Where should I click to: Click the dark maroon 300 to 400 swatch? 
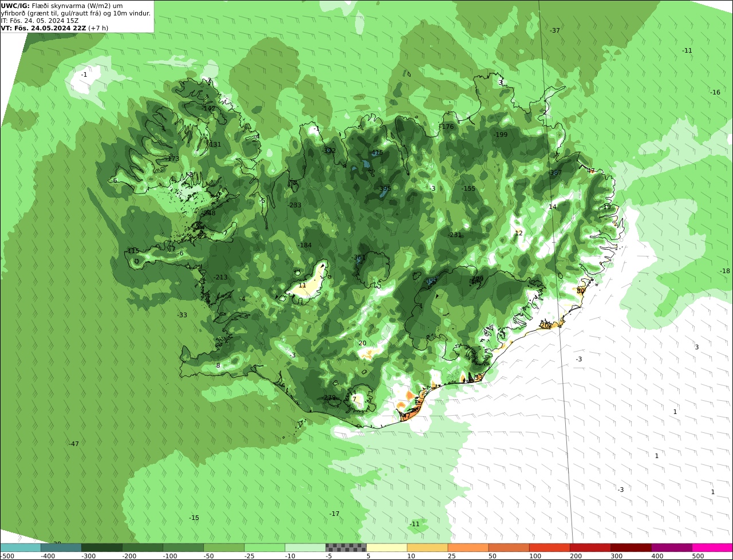(x=630, y=547)
